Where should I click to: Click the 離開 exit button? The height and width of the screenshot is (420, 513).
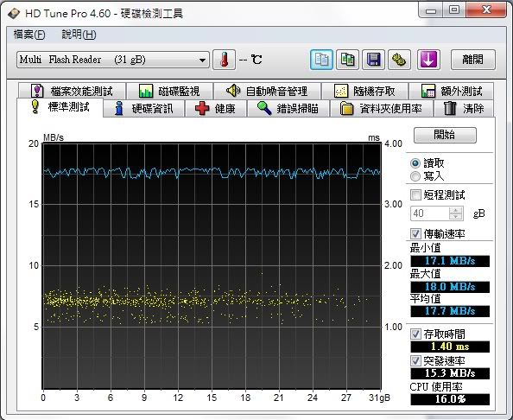point(472,60)
